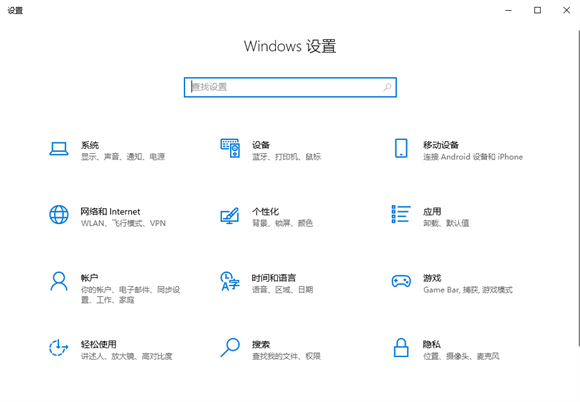The width and height of the screenshot is (580, 402).
Task: Open the 帐户 person icon
Action: [59, 281]
